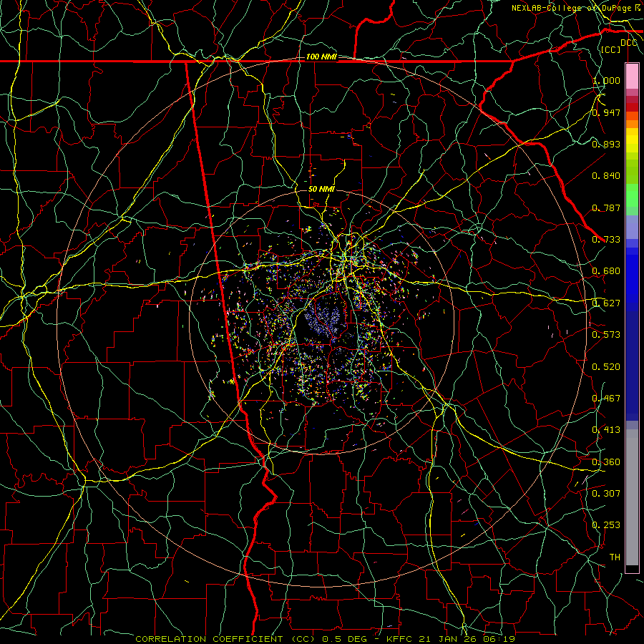The height and width of the screenshot is (644, 644).
Task: Click the 0.893 scale value
Action: tap(606, 144)
